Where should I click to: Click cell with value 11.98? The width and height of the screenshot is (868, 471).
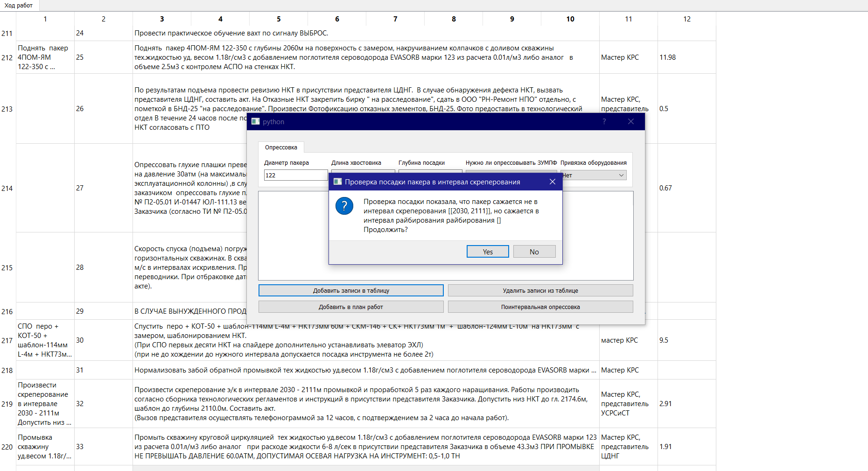tap(687, 57)
